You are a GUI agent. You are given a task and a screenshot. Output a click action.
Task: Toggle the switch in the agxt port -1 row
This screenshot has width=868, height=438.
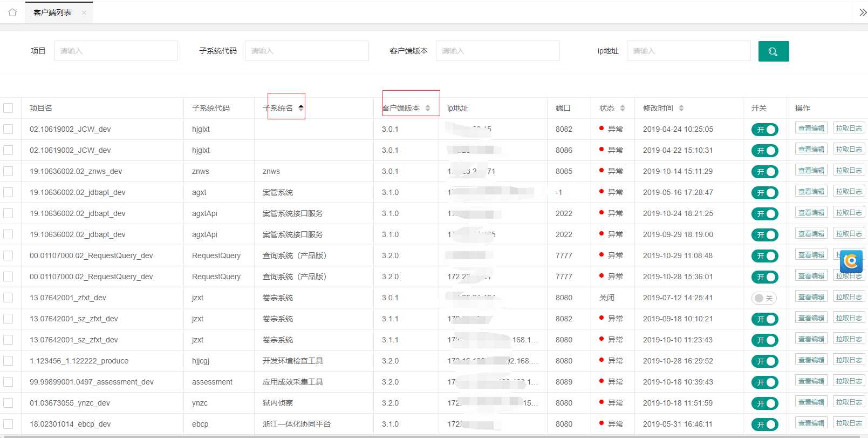coord(765,193)
